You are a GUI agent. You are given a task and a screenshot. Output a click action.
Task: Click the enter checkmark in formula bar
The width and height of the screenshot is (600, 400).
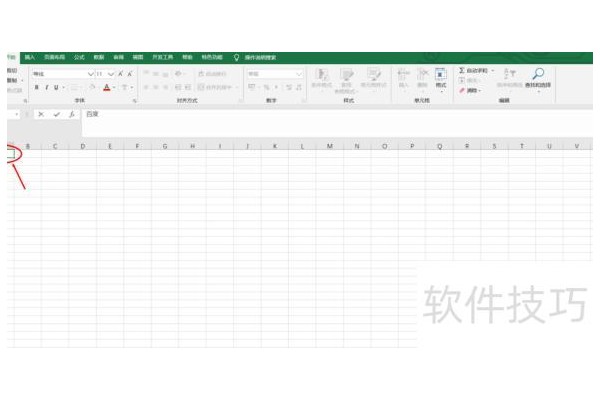(x=56, y=114)
